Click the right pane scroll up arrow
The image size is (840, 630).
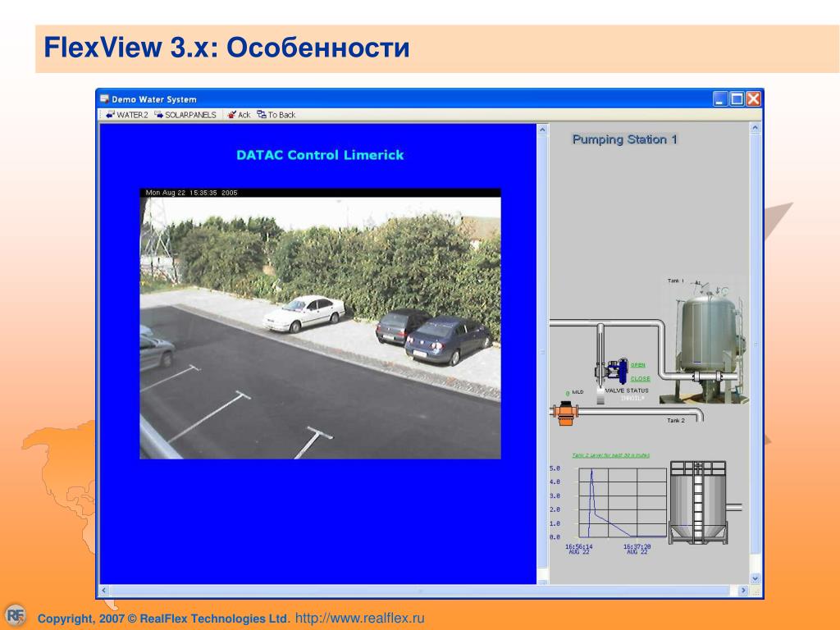[756, 129]
